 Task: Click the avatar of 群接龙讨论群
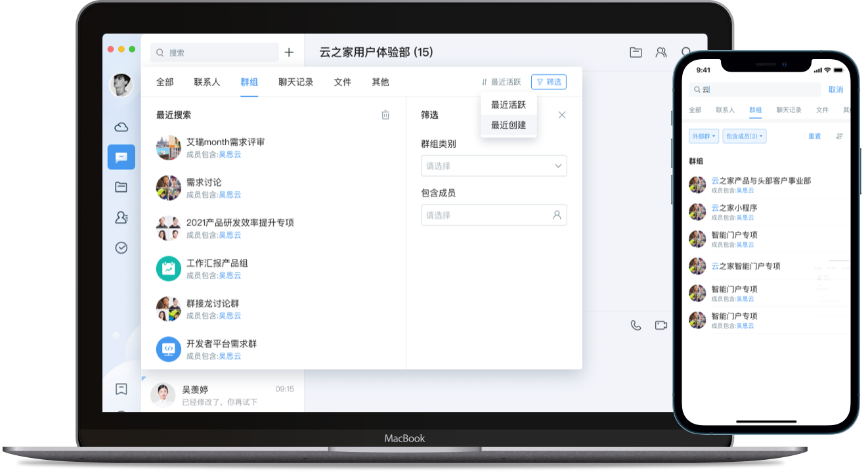(169, 309)
